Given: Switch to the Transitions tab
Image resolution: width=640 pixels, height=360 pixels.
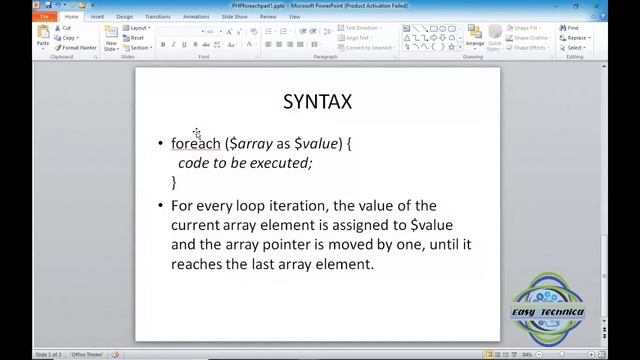Looking at the screenshot, I should [158, 17].
